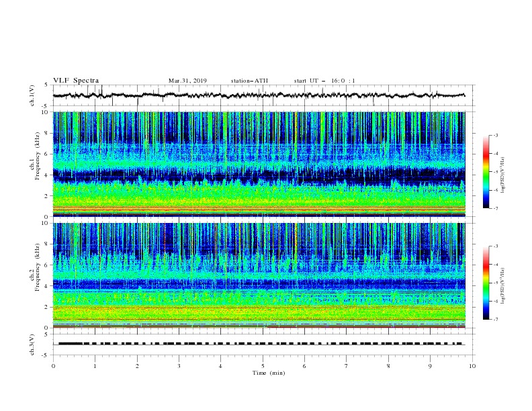
Task: Click the time axis tick label '5'
Action: click(263, 366)
